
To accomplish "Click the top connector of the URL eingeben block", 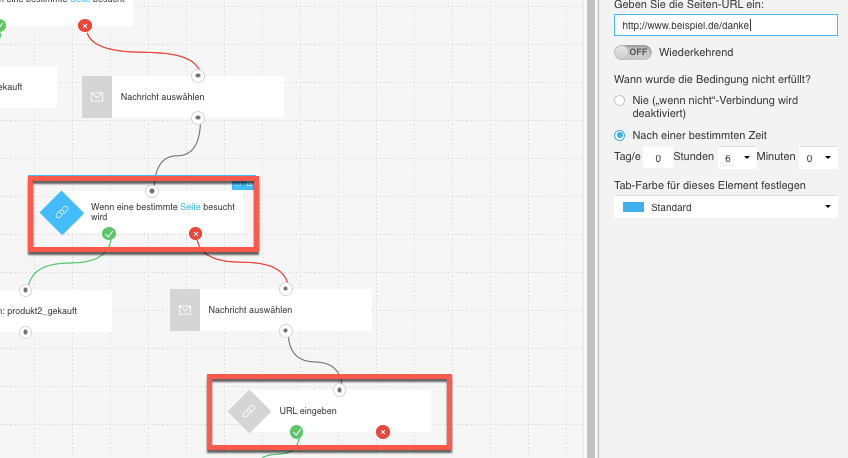I will pos(339,389).
